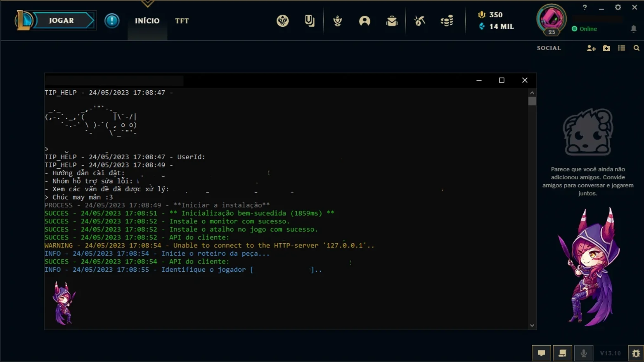Click the 'UserId:' console line
644x362 pixels.
point(125,157)
